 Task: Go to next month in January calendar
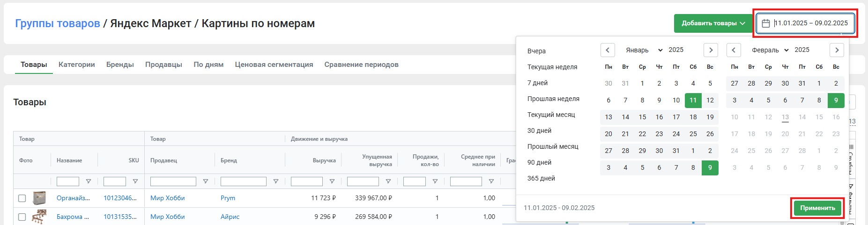coord(711,50)
